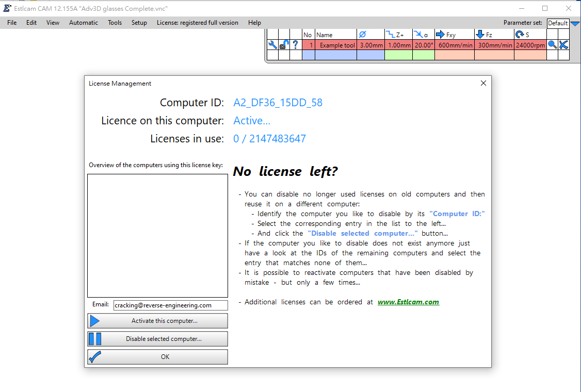This screenshot has width=581, height=392.
Task: Click the Active... licence status text
Action: (x=252, y=121)
